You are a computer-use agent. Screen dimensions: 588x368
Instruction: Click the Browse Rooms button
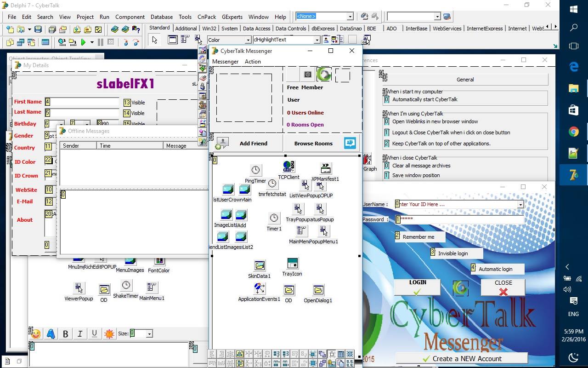coord(321,143)
